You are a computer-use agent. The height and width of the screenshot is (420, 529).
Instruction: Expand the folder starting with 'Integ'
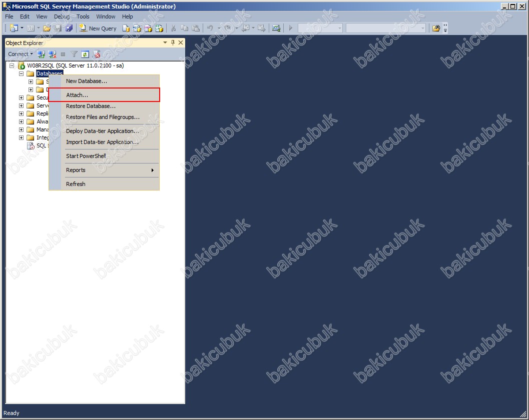point(21,137)
